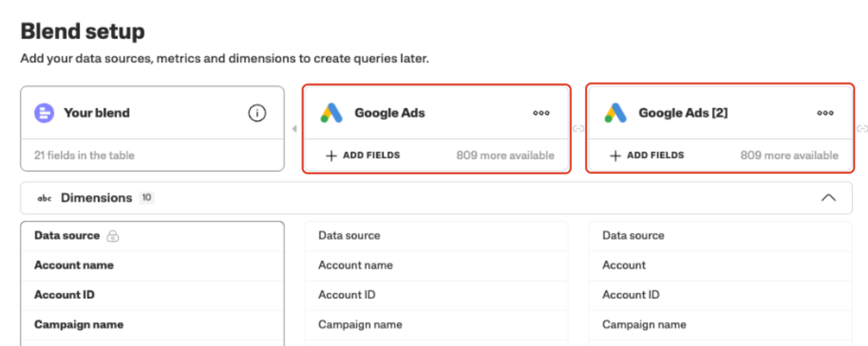Click Account ID in the Google Ads column
This screenshot has height=346, width=868.
click(x=436, y=295)
